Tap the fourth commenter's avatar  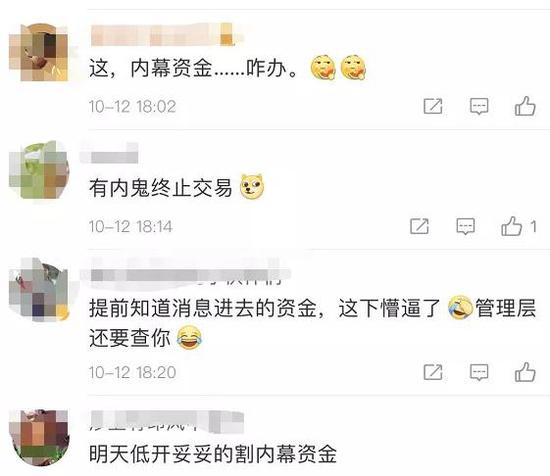pos(39,438)
